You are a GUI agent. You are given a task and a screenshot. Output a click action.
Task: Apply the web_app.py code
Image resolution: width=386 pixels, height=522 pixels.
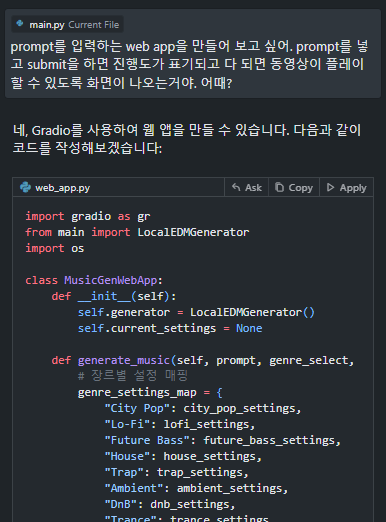coord(347,188)
